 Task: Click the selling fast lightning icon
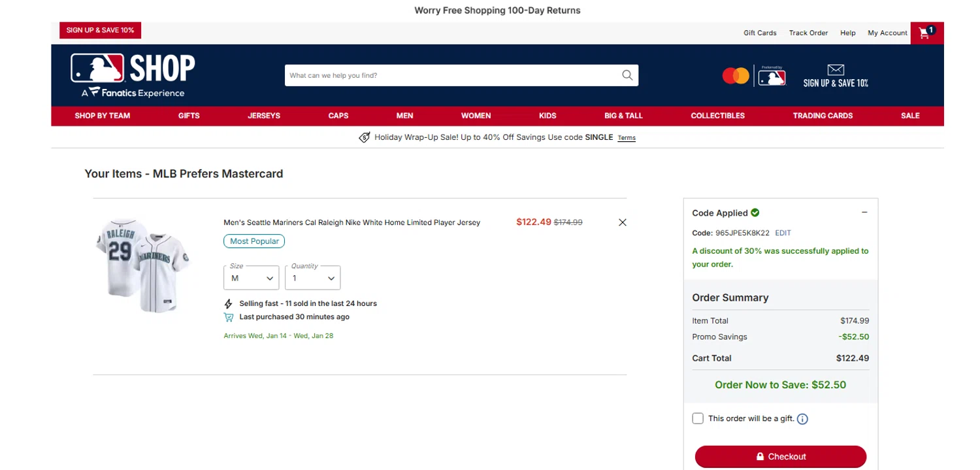click(229, 304)
